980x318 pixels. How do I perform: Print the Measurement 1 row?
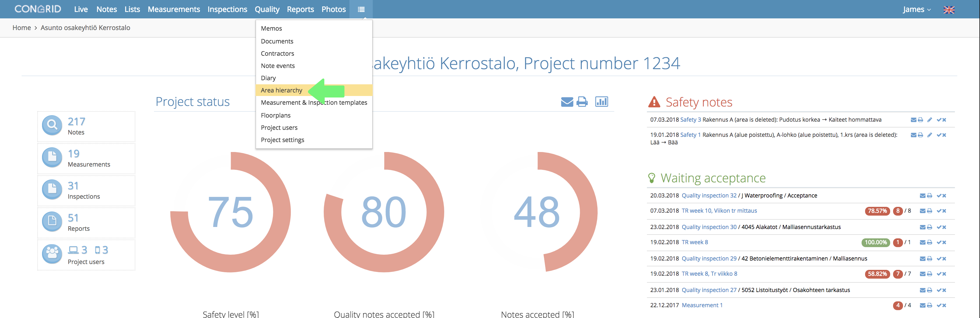[x=930, y=305]
